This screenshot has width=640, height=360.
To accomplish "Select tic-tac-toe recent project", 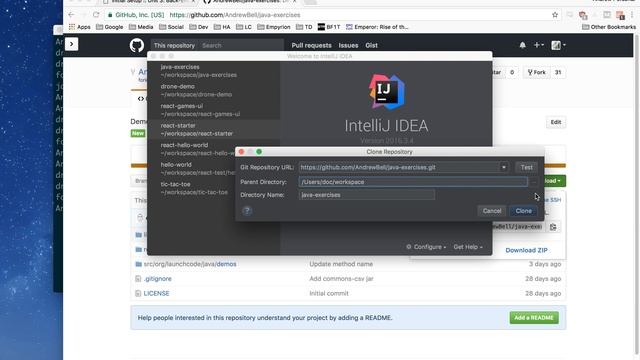I will (192, 188).
